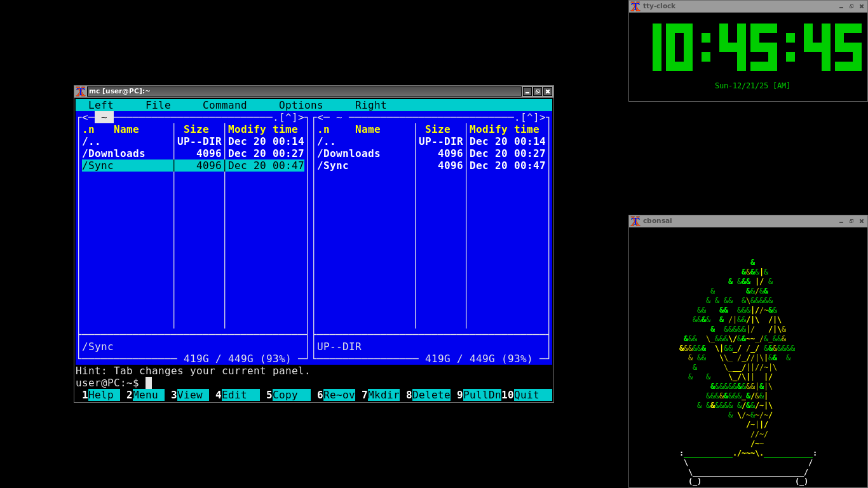Click the /Sync mini-status line in left panel
868x488 pixels.
pyautogui.click(x=98, y=346)
